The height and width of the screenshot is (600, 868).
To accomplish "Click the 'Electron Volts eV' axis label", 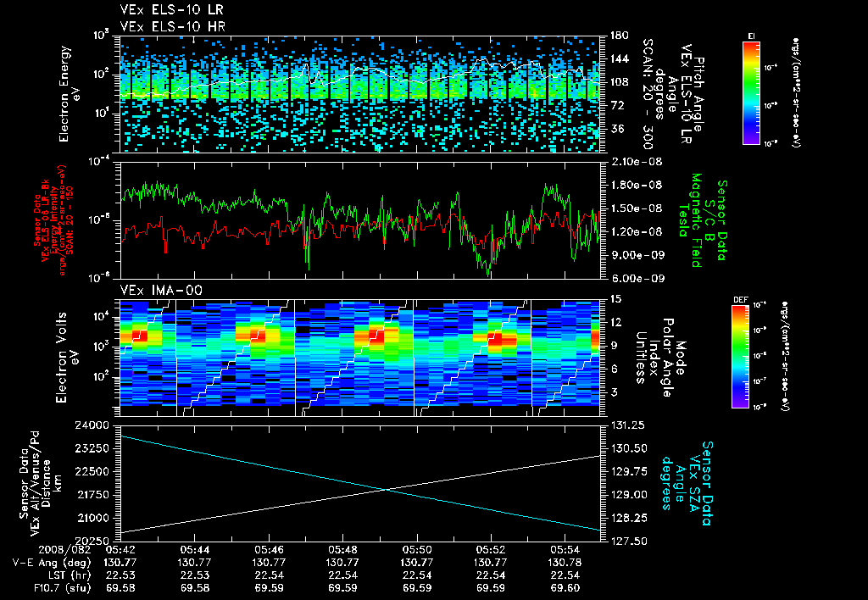I will [68, 357].
